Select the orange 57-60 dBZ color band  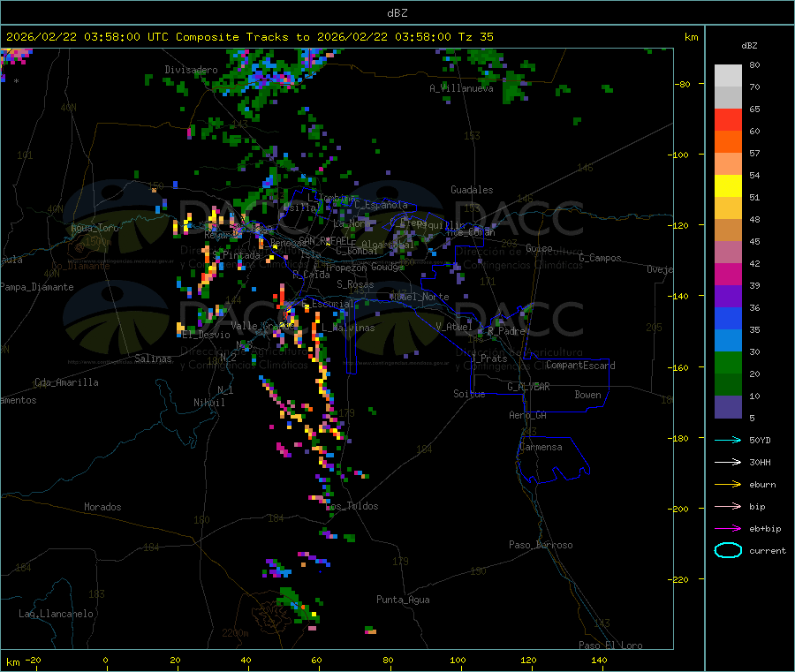[x=728, y=142]
